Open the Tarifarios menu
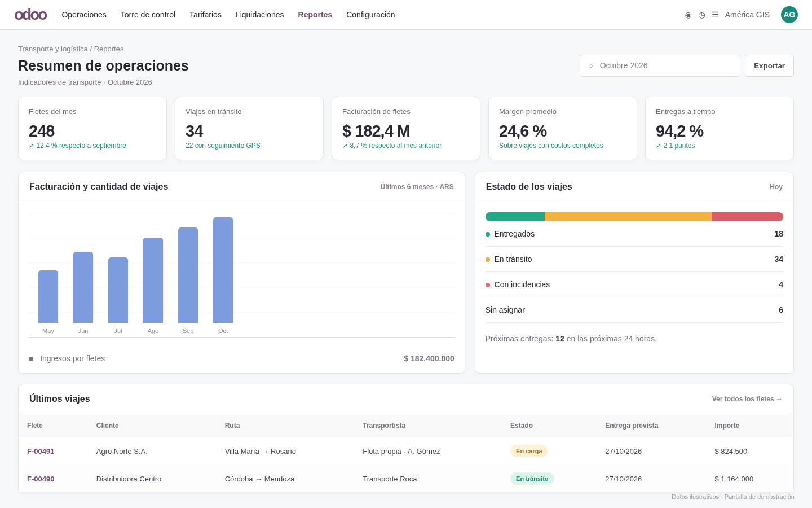The width and height of the screenshot is (812, 508). click(205, 15)
